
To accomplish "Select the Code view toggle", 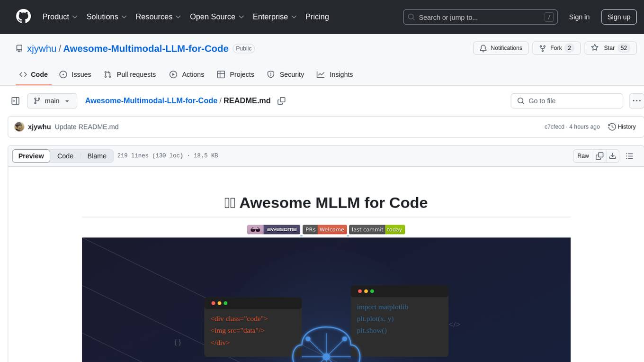I will (65, 156).
